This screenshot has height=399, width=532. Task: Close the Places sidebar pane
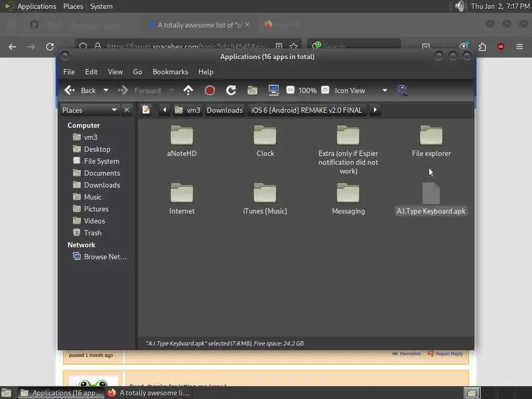127,110
